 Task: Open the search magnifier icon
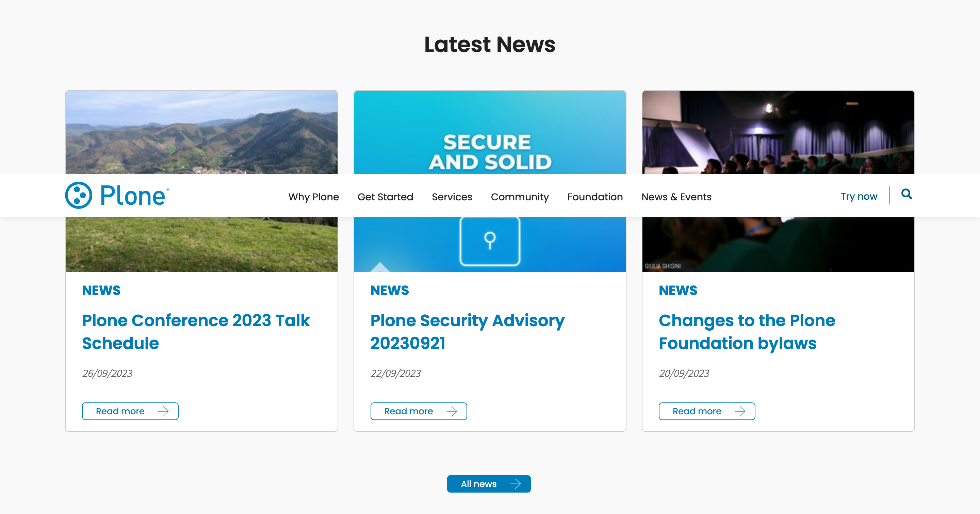point(906,194)
